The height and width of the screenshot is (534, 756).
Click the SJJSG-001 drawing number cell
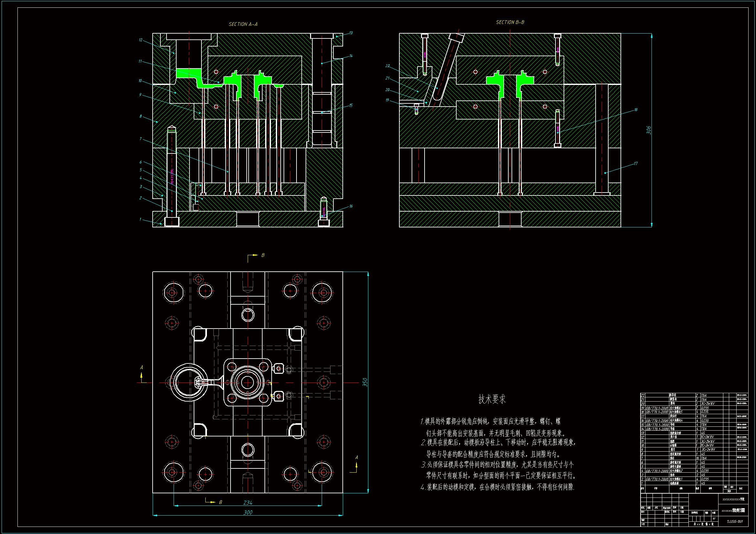pyautogui.click(x=735, y=521)
